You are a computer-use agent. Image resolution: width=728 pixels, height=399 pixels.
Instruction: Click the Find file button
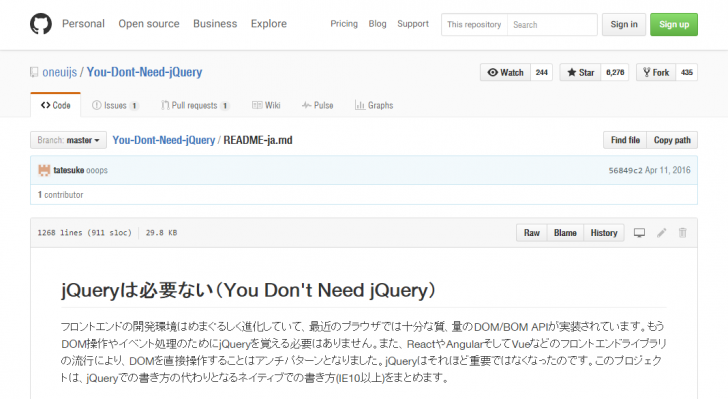tap(625, 140)
